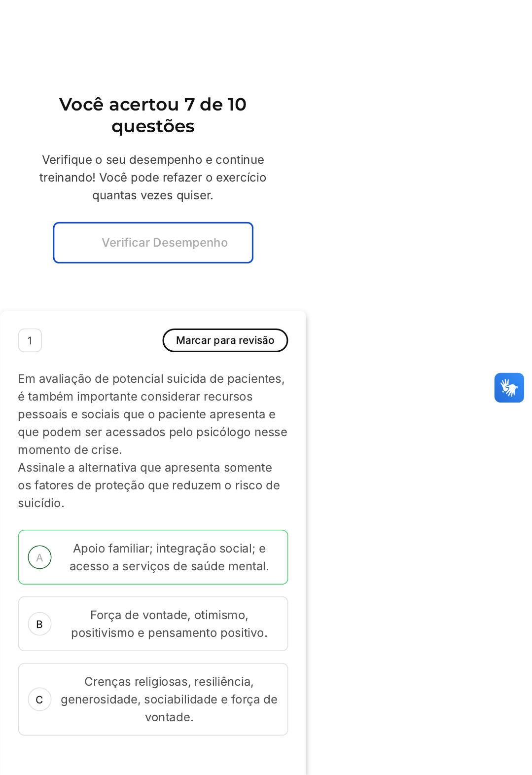Click the text 'acesso a serviços de saúde mental'
532x775 pixels.
(x=169, y=566)
